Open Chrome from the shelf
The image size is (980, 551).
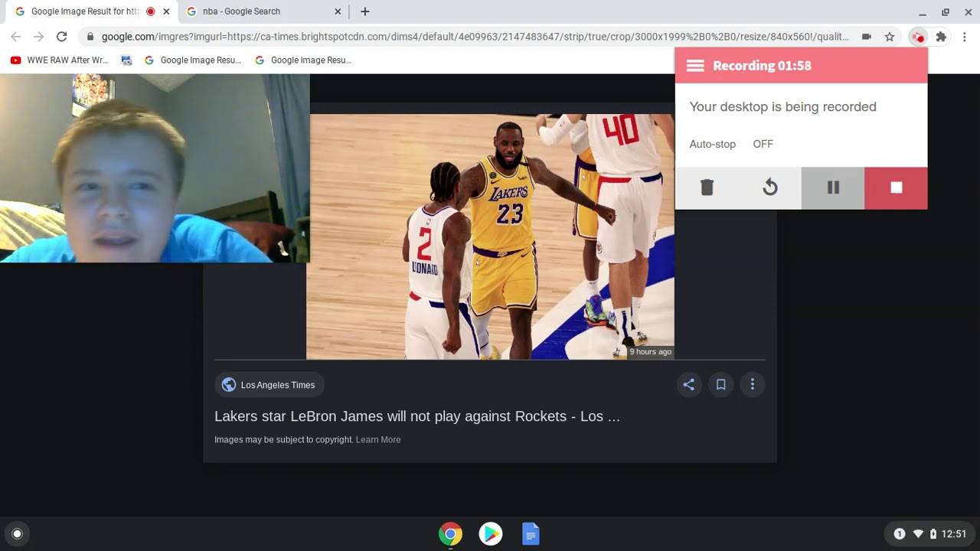tap(450, 534)
